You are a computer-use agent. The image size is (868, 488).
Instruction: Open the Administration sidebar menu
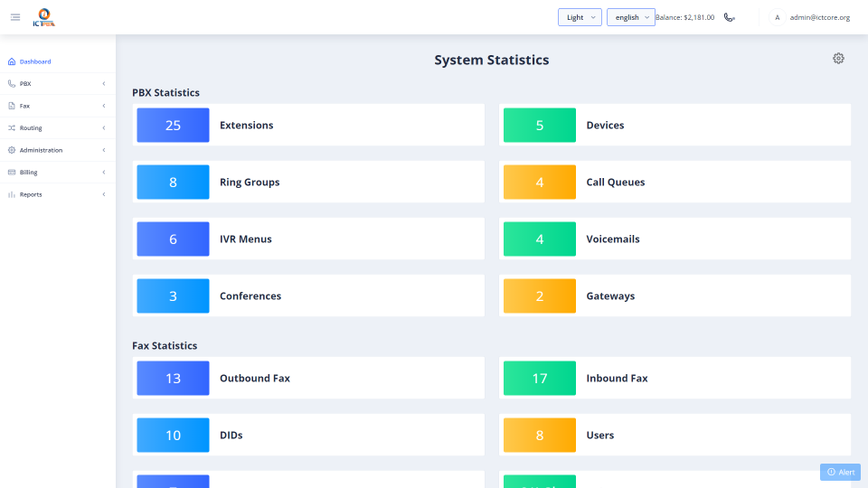pos(58,150)
